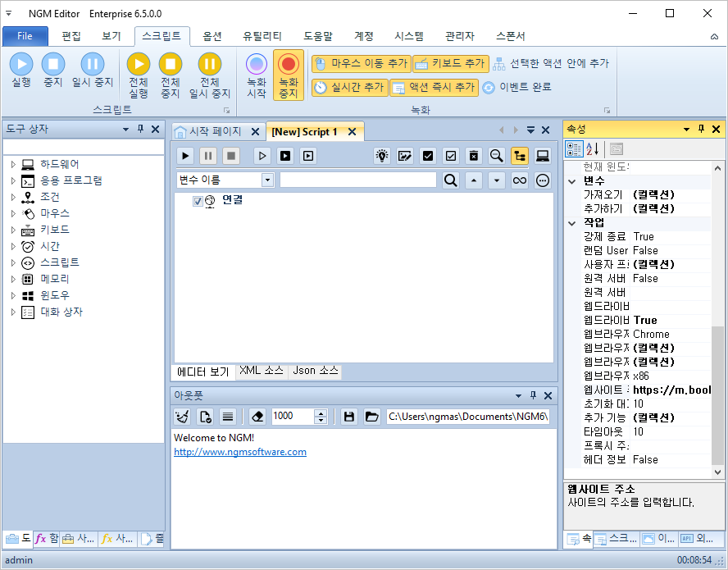
Task: Stop recording using 녹화 중지
Action: coord(289,75)
